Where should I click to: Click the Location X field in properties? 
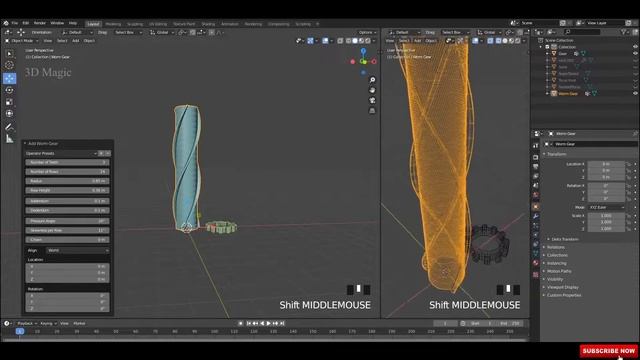pyautogui.click(x=606, y=164)
